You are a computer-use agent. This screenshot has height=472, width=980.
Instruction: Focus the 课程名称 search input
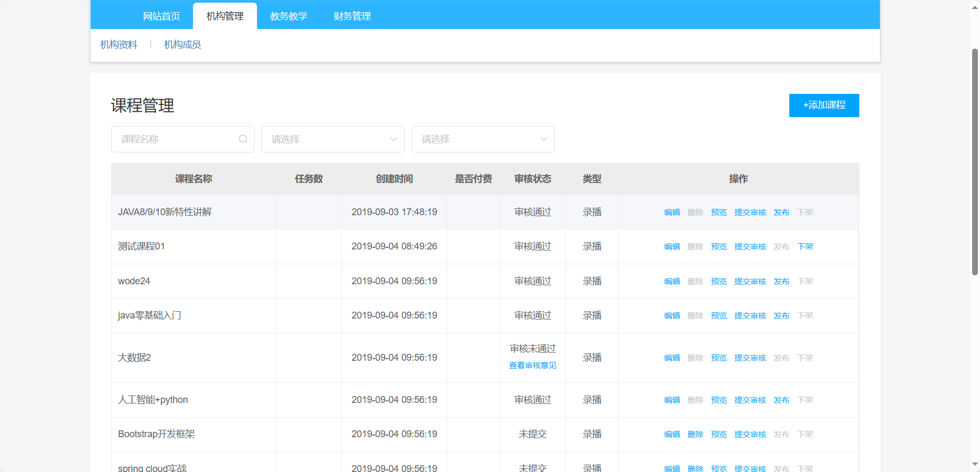pyautogui.click(x=183, y=139)
